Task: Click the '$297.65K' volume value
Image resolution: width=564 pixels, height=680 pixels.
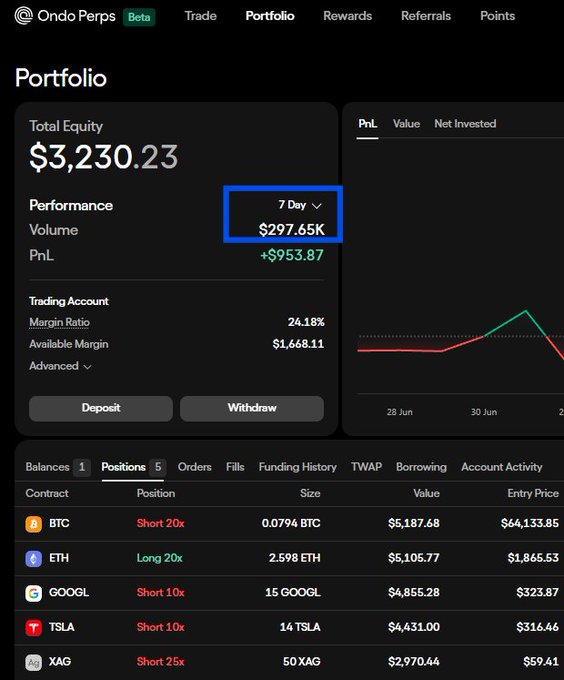Action: [x=291, y=229]
